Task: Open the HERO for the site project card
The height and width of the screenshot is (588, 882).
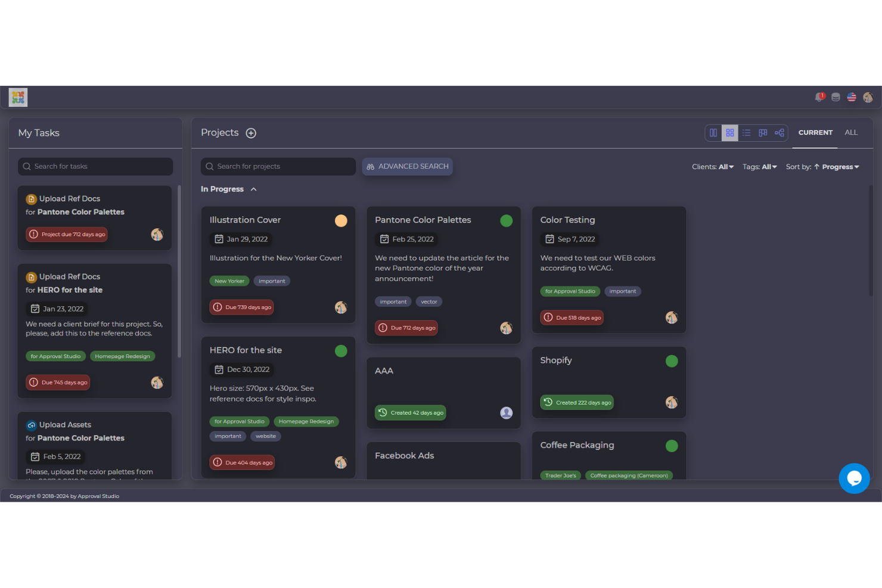Action: click(x=278, y=407)
